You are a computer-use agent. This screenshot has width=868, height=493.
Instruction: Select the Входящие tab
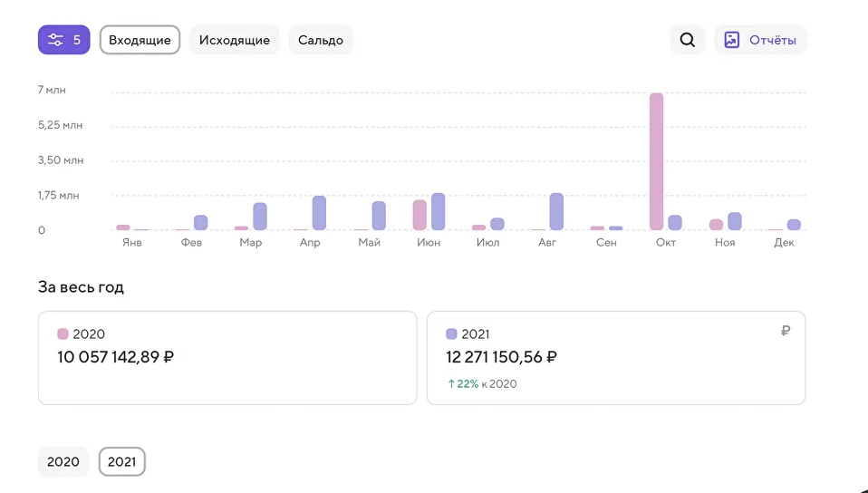click(140, 40)
